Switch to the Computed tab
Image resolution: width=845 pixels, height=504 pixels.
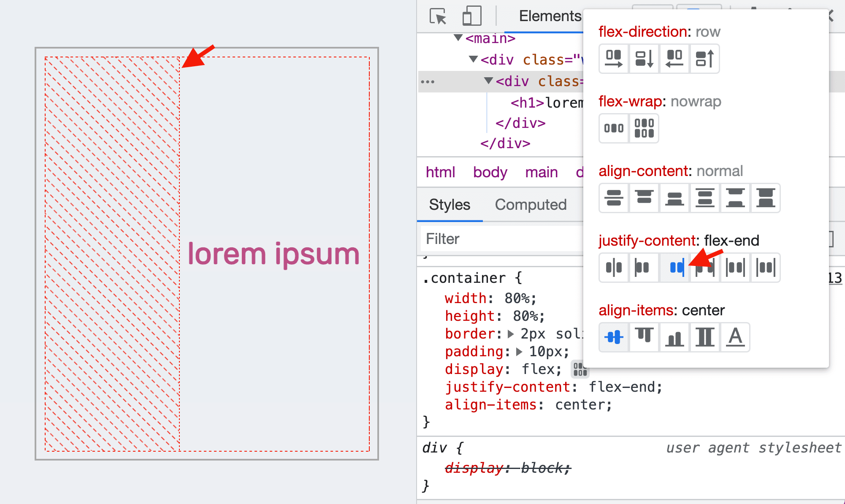pos(531,205)
